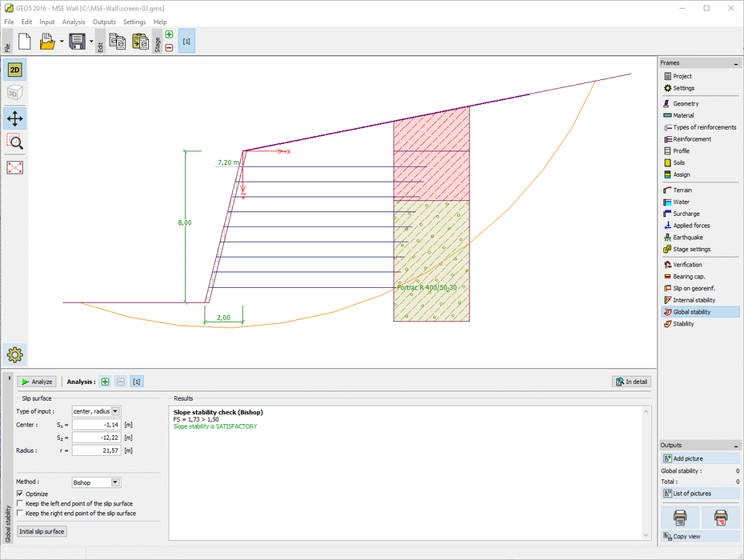744x560 pixels.
Task: Open view settings gear icon
Action: 15,354
